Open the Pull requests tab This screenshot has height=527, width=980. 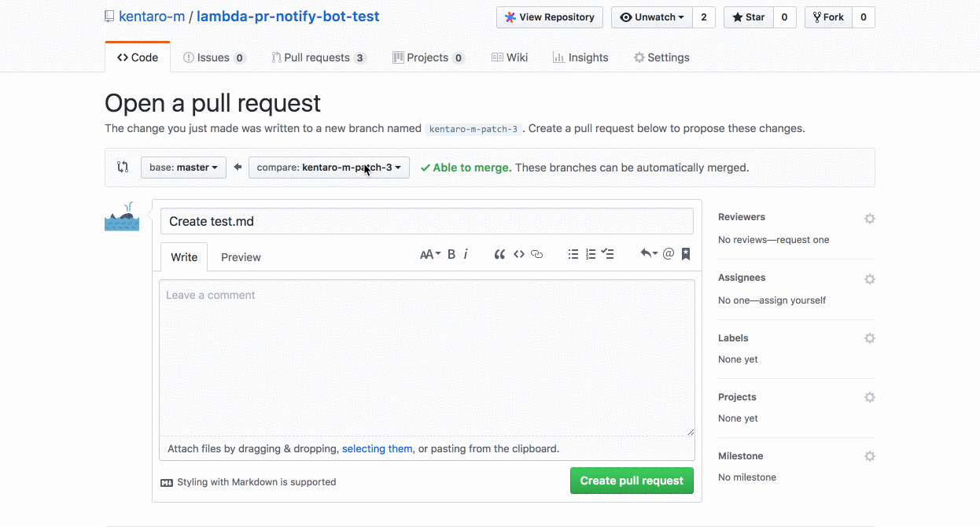(319, 57)
